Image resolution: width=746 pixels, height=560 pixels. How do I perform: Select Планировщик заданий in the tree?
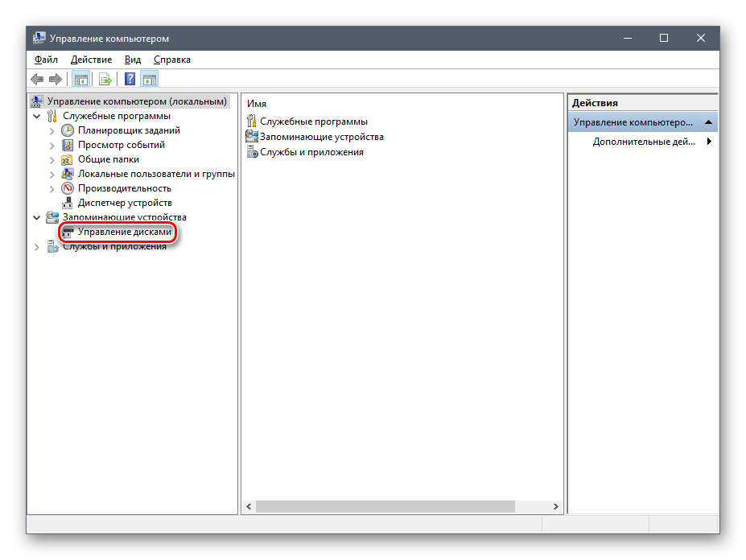[x=129, y=130]
